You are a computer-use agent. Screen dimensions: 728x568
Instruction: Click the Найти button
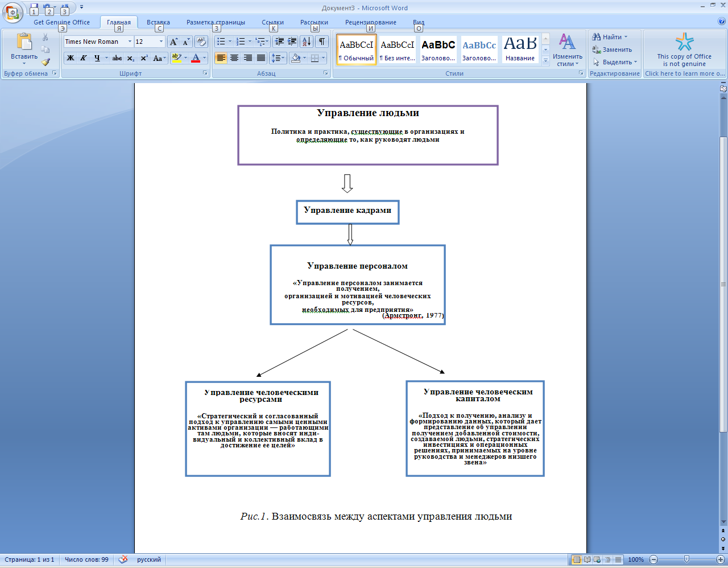tap(610, 37)
